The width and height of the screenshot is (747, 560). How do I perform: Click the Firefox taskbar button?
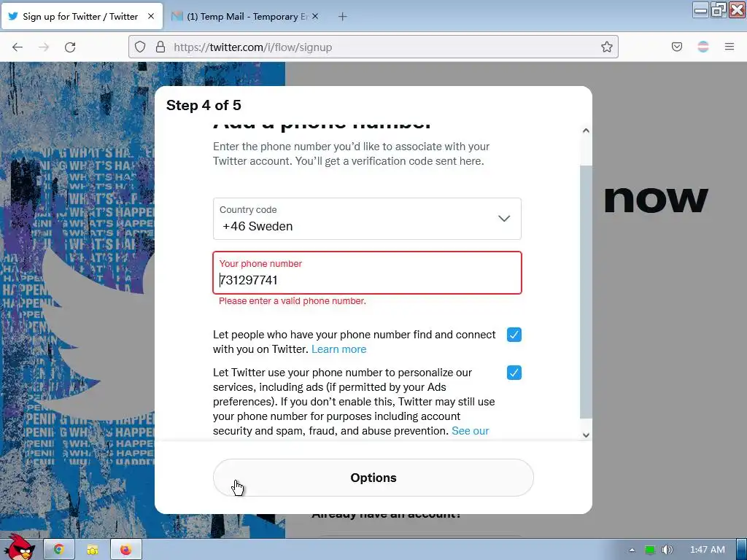[x=125, y=550]
